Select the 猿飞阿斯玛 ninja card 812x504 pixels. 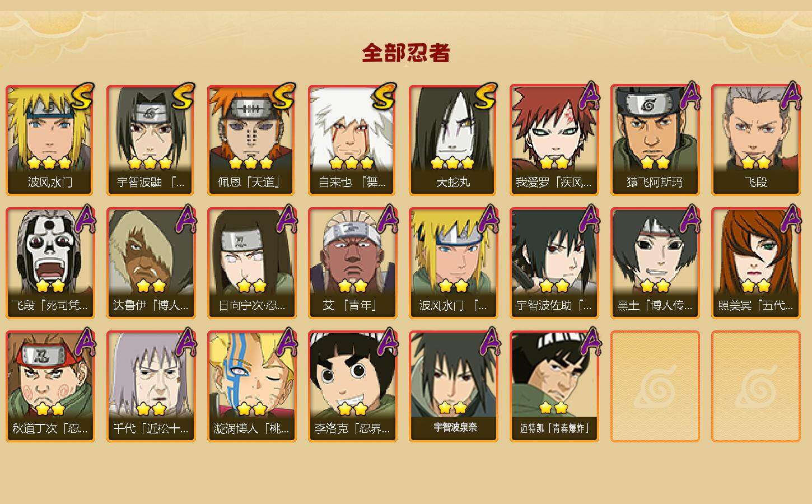pyautogui.click(x=655, y=140)
